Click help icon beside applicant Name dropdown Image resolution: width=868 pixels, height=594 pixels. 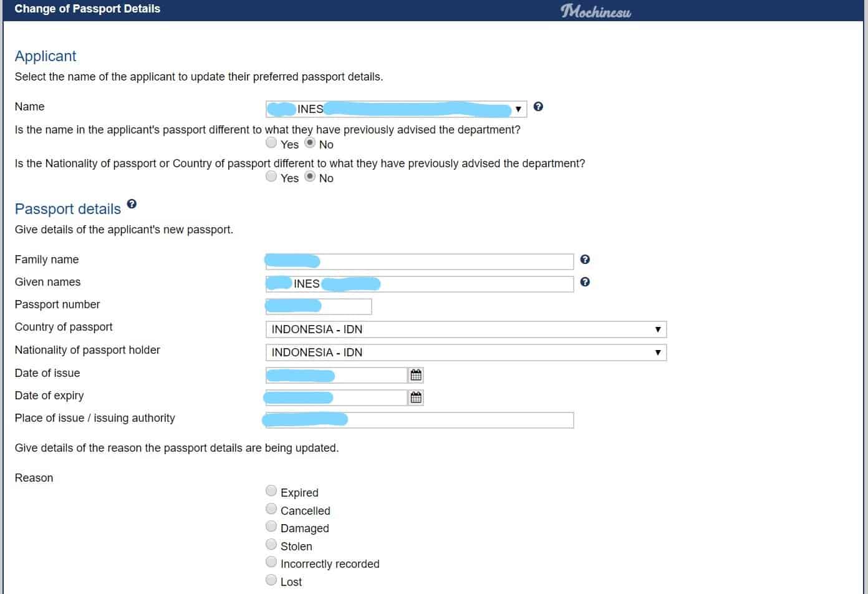coord(538,107)
